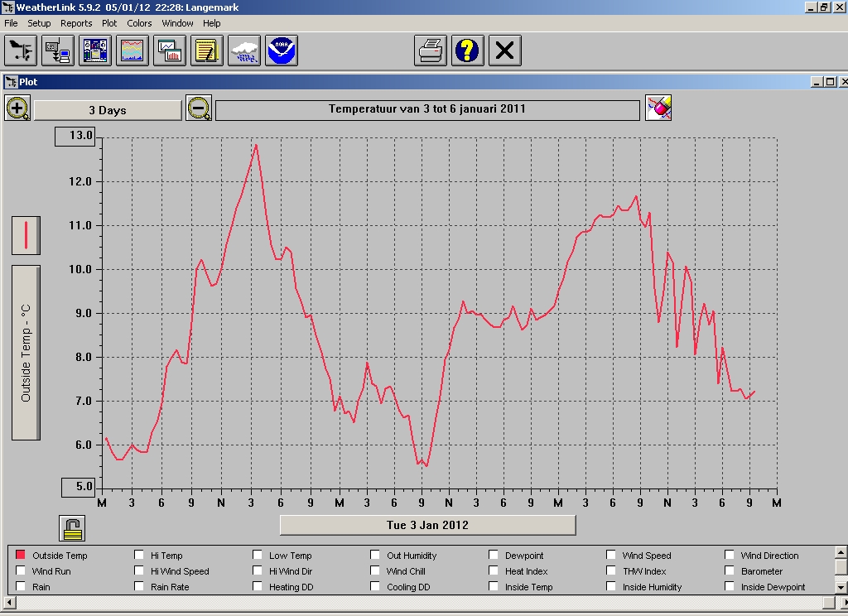848x616 pixels.
Task: Tick the Rain checkbox
Action: pos(21,586)
